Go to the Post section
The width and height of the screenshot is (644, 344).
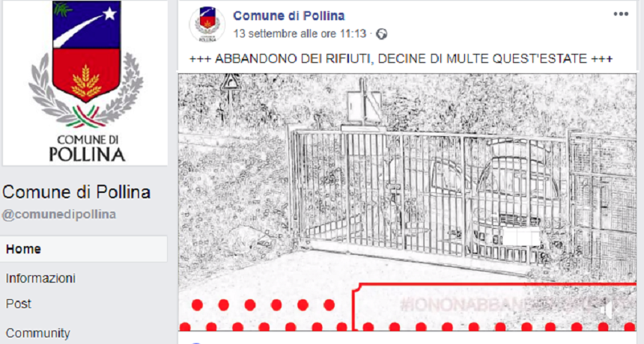19,304
